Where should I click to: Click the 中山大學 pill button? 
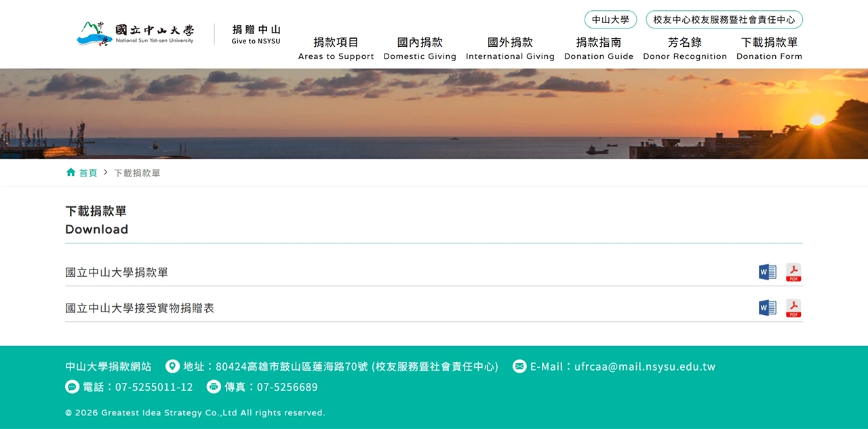[610, 20]
